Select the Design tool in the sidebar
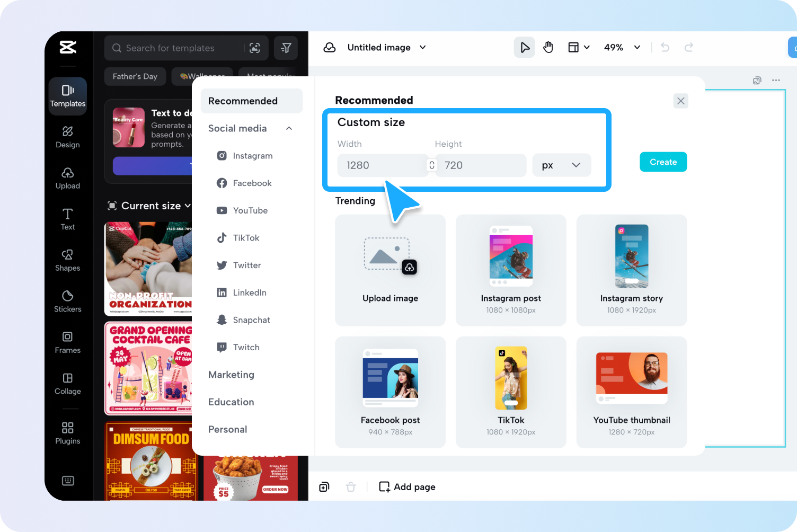The image size is (797, 532). [67, 137]
